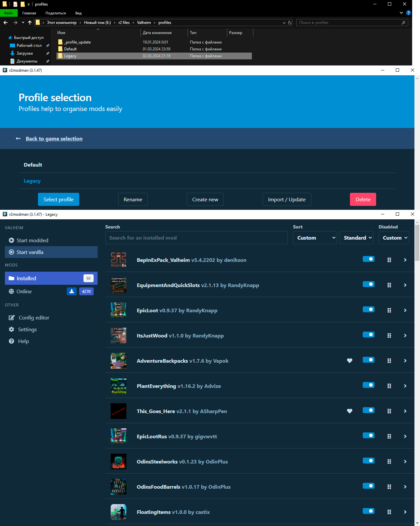Open Explorer address bar history dropdown

(x=284, y=23)
